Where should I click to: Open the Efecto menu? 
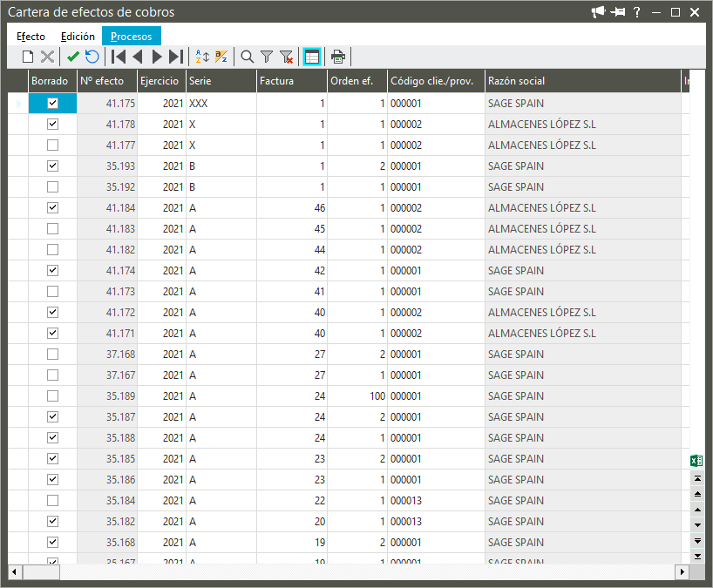click(x=31, y=37)
